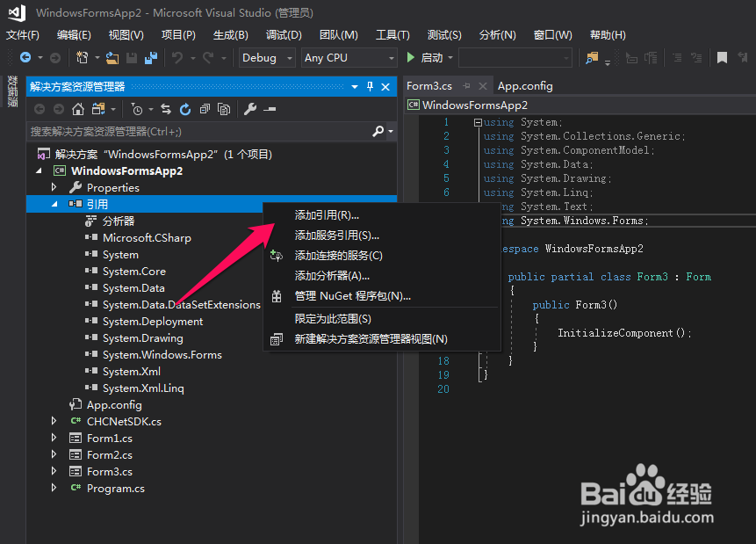The width and height of the screenshot is (756, 544).
Task: Toggle the Show All Files icon
Action: point(224,110)
